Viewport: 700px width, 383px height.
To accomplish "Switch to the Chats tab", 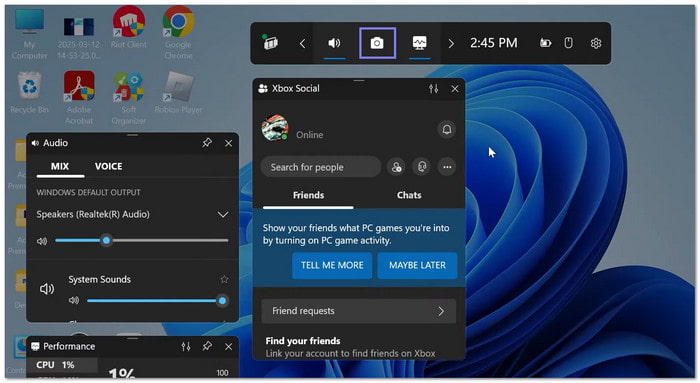I will click(409, 195).
